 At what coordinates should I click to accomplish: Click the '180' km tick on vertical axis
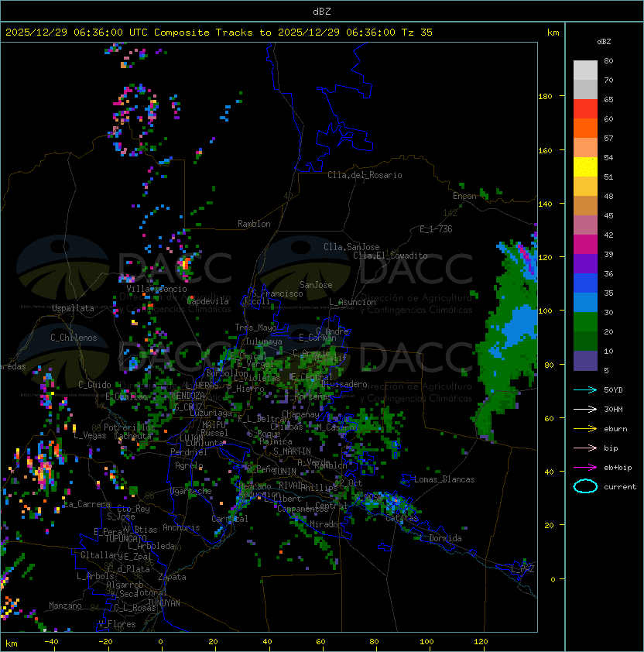545,97
